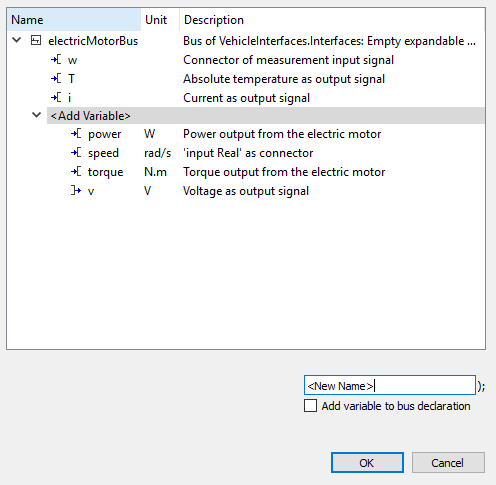Select the w variable row
This screenshot has height=485, width=496.
pyautogui.click(x=246, y=60)
